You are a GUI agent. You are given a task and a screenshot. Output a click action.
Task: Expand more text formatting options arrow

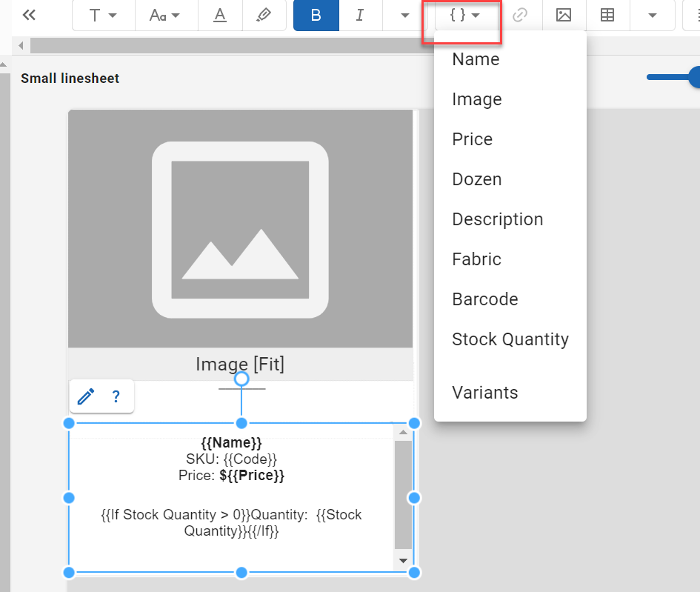coord(405,15)
